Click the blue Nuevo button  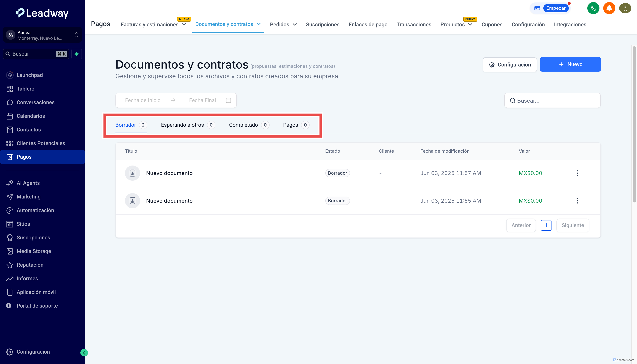570,65
